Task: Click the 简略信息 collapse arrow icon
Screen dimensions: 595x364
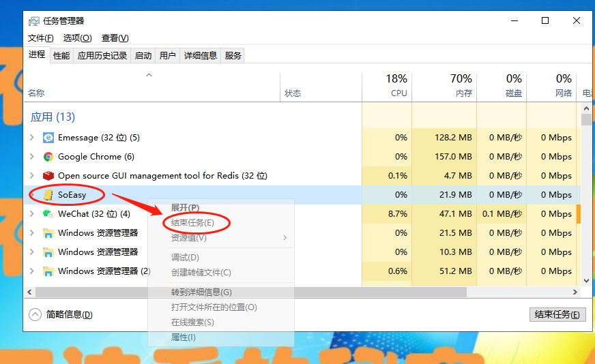Action: 35,314
